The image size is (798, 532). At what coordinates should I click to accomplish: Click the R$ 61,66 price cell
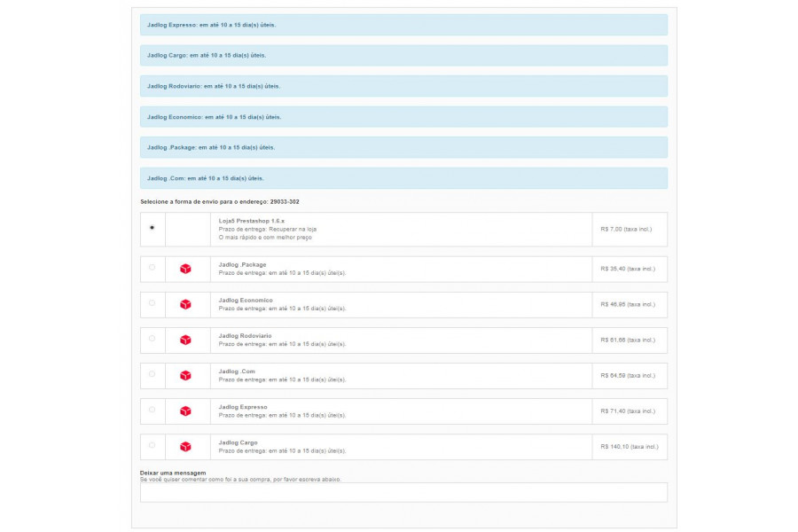pos(630,340)
